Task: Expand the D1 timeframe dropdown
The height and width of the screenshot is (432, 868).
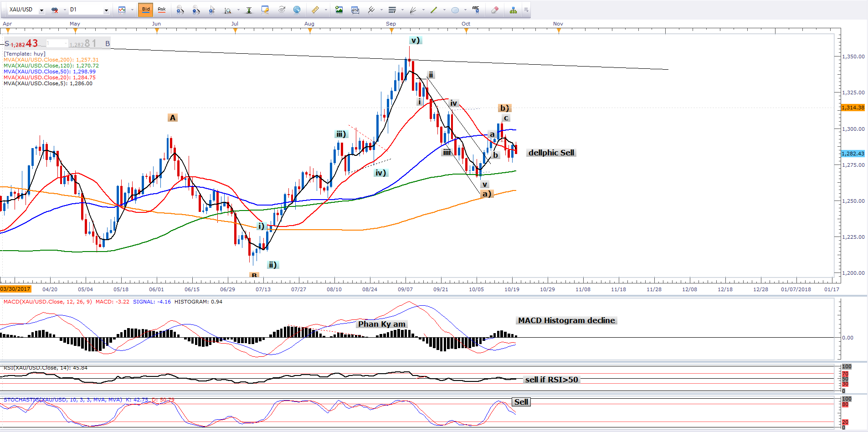Action: [106, 10]
